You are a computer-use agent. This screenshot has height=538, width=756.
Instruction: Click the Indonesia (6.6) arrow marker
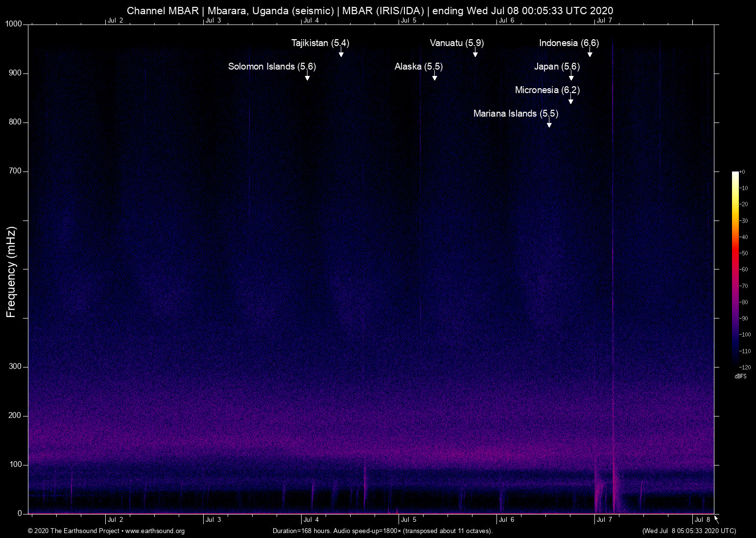(x=590, y=53)
